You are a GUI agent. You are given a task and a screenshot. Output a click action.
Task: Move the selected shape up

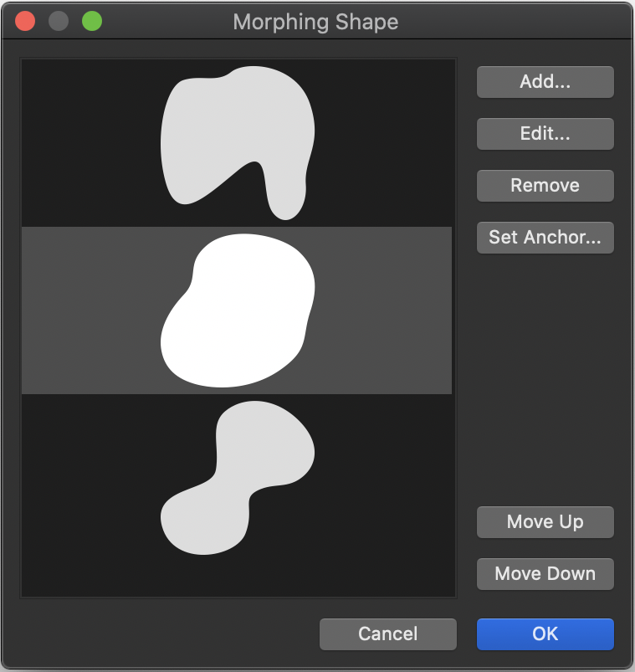[x=545, y=522]
